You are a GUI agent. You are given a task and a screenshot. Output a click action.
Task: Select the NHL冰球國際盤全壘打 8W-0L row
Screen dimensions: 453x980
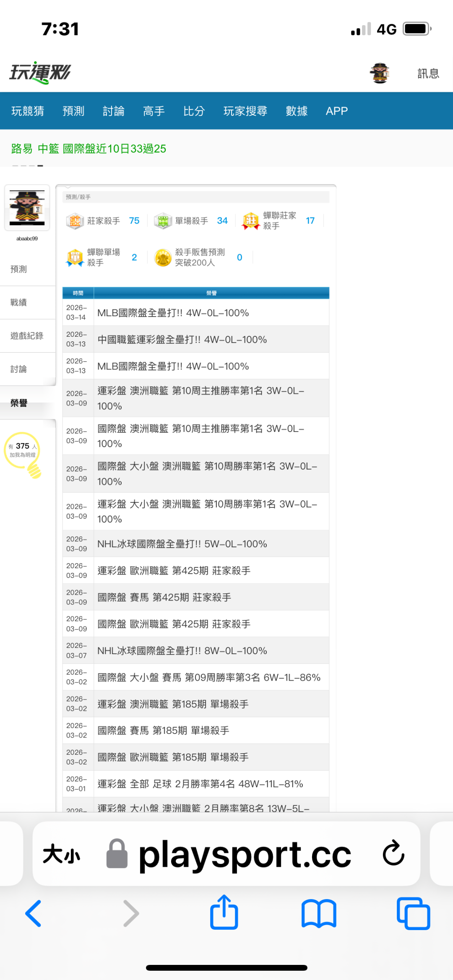196,650
